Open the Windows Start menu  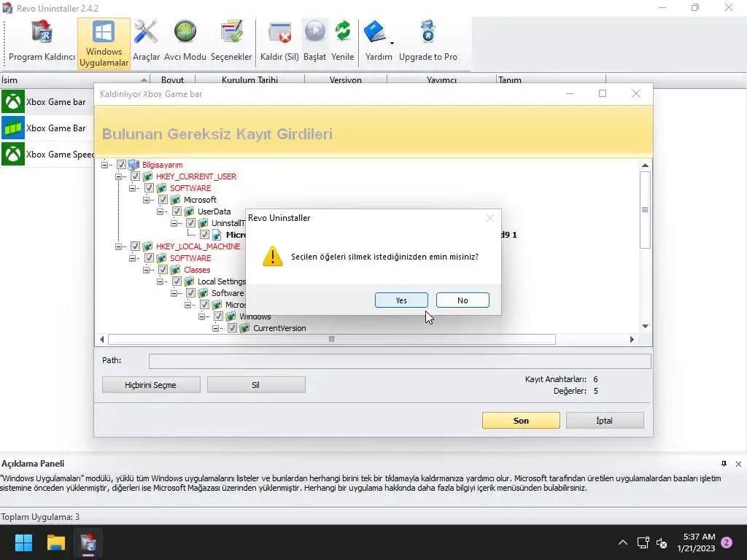23,542
